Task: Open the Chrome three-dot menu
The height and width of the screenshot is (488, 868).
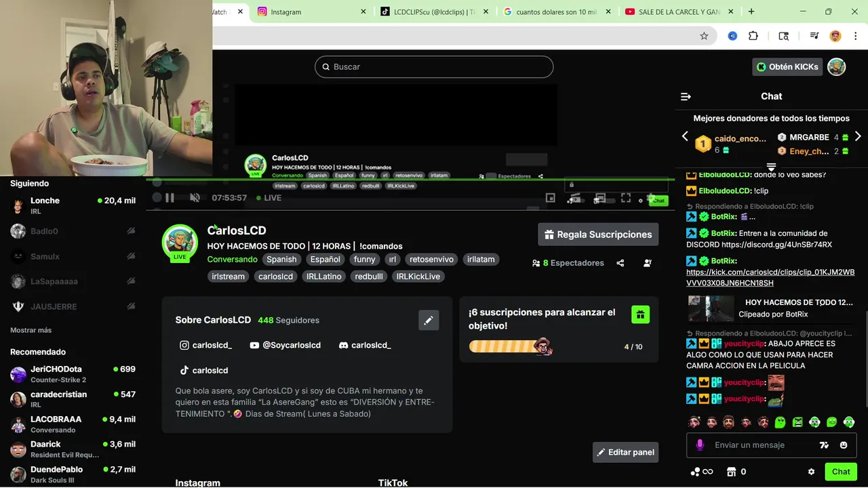Action: 855,36
